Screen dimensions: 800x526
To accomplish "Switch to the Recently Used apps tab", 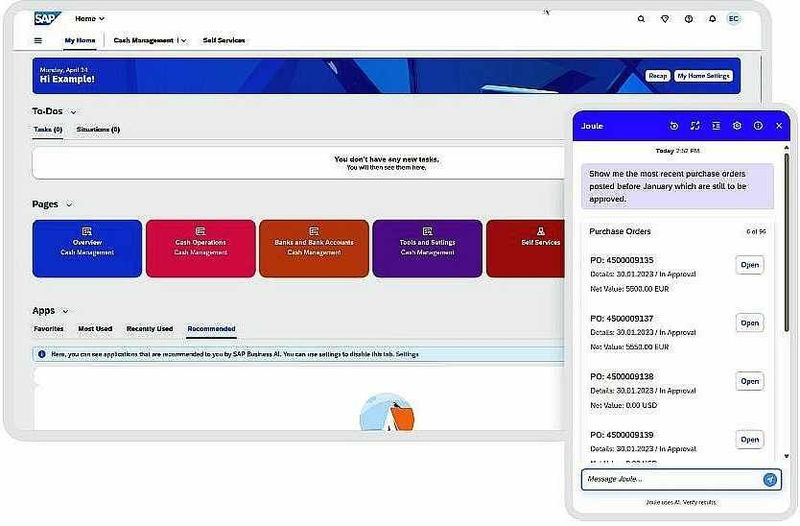I will [149, 329].
